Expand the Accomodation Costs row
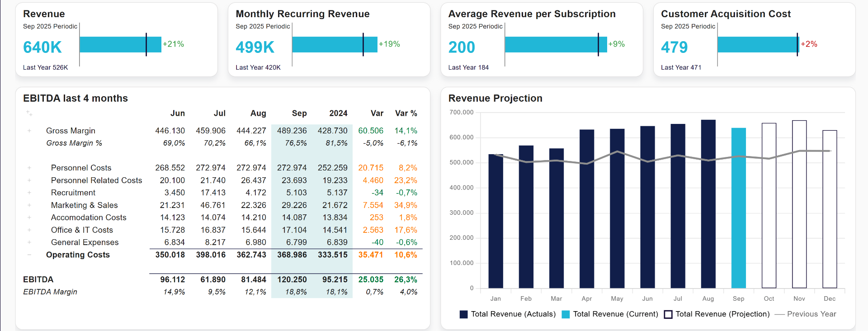Screen dimensions: 868x331 [29, 218]
